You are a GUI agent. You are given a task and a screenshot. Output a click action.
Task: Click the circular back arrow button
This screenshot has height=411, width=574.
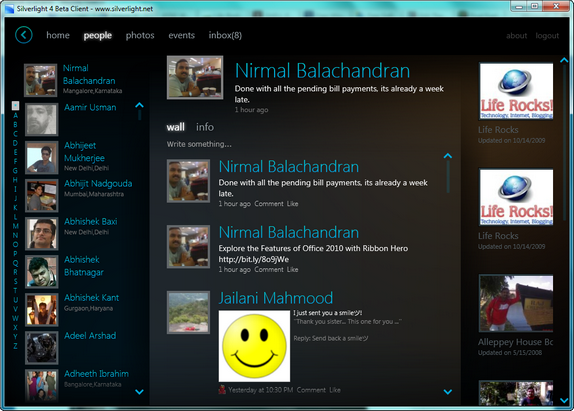[24, 35]
